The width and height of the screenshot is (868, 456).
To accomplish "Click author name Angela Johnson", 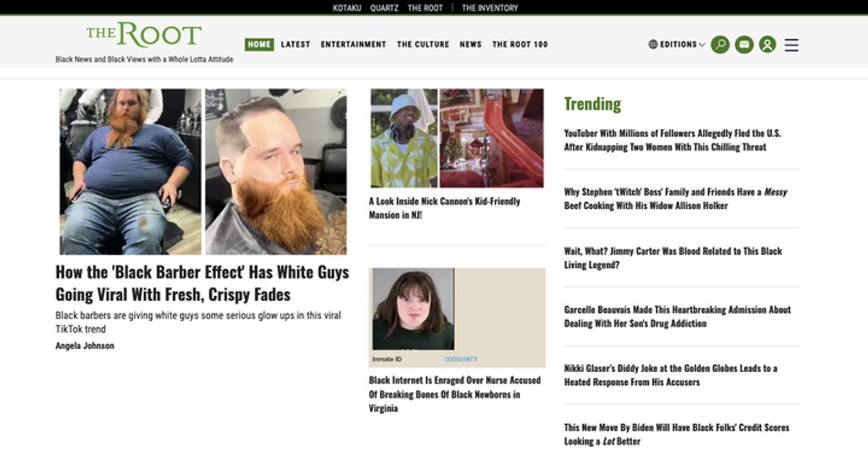I will pos(85,346).
